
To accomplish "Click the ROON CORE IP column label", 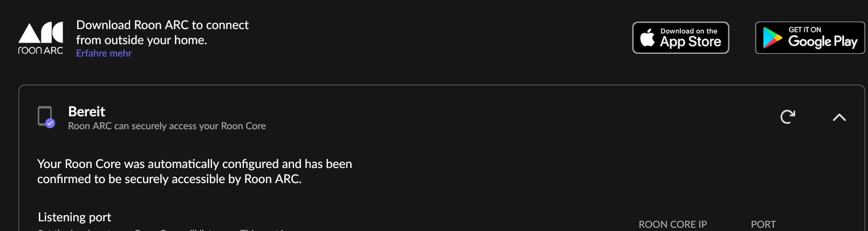I will (673, 224).
